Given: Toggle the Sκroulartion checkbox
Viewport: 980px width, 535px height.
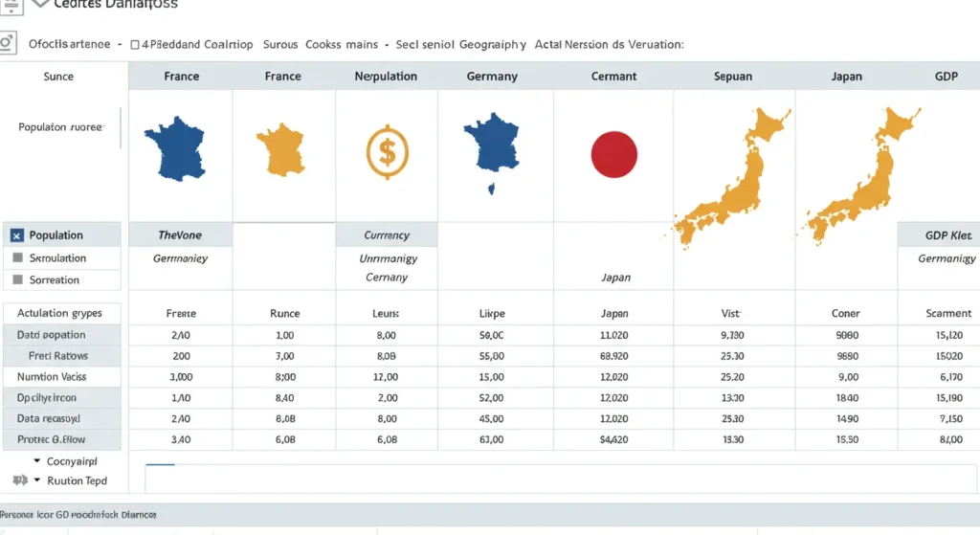Looking at the screenshot, I should (x=17, y=258).
